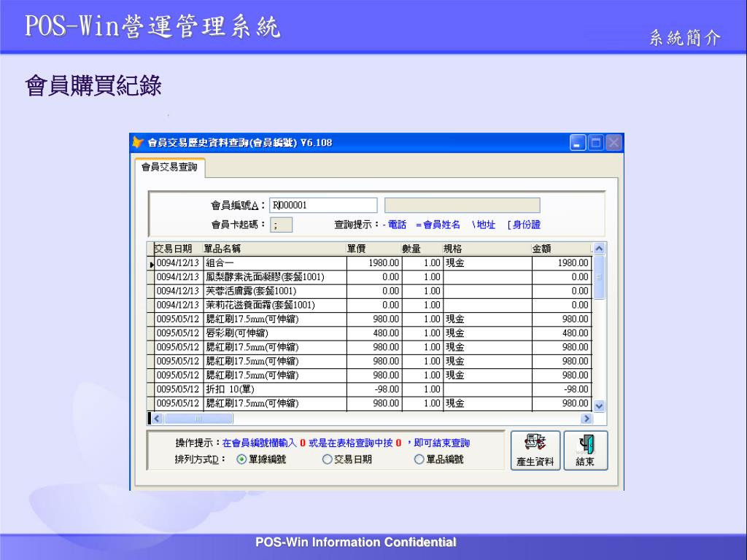Click the horizontal scrollbar left arrow
The height and width of the screenshot is (560, 747).
[158, 419]
